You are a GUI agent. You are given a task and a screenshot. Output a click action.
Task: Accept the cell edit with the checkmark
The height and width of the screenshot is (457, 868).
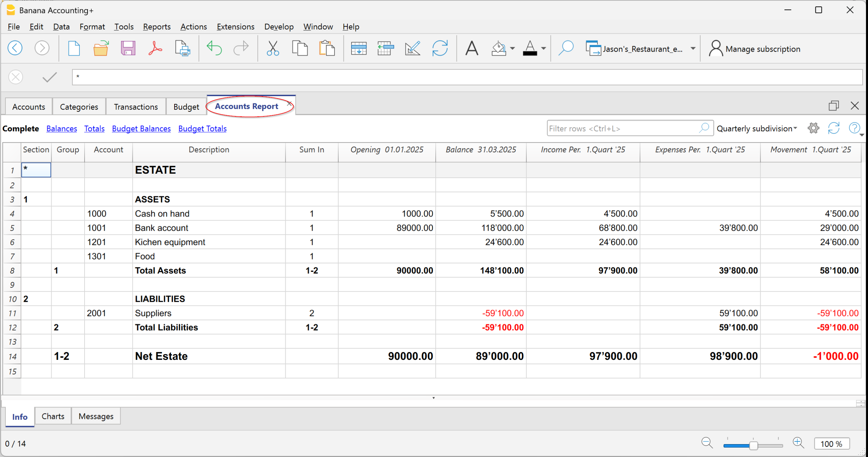50,77
